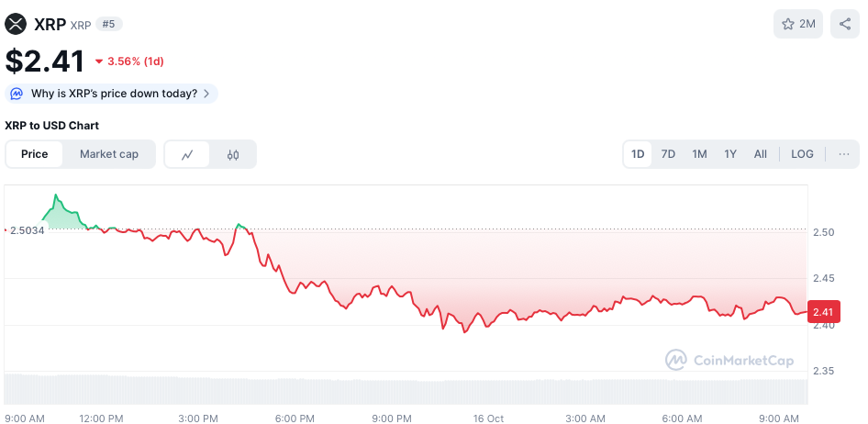Toggle the LOG scale option

coord(802,154)
